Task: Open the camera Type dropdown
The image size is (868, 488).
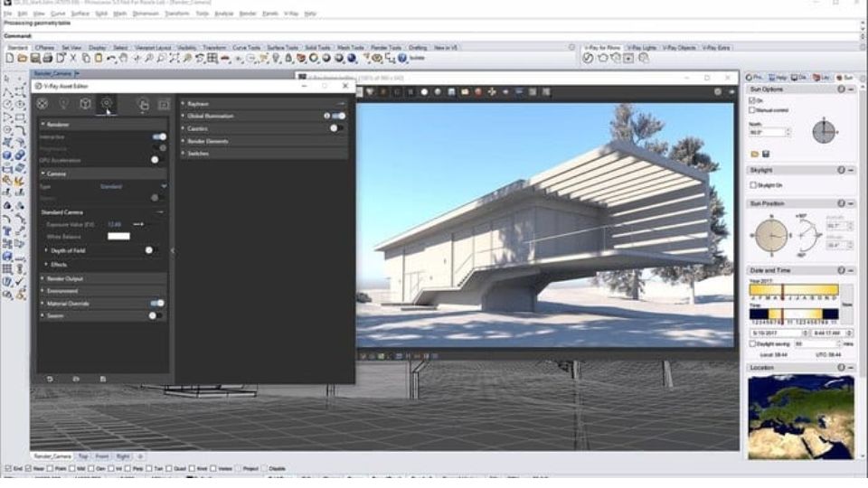Action: tap(133, 186)
